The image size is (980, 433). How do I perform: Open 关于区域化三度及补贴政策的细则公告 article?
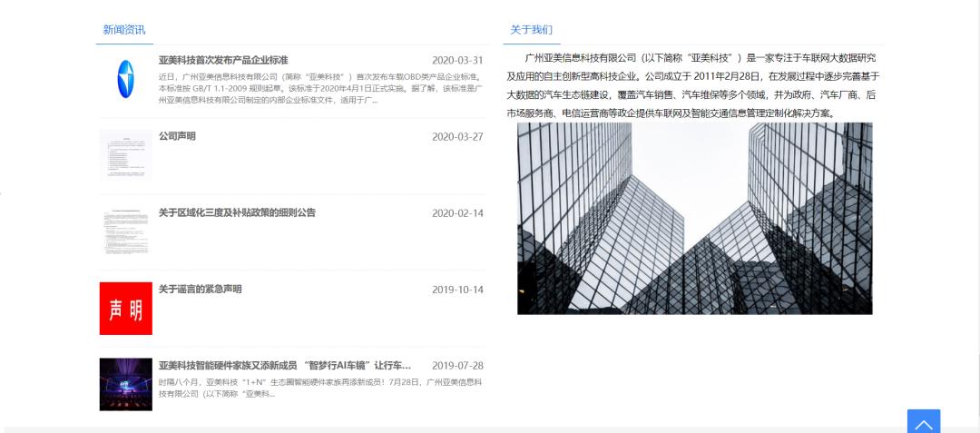[237, 212]
